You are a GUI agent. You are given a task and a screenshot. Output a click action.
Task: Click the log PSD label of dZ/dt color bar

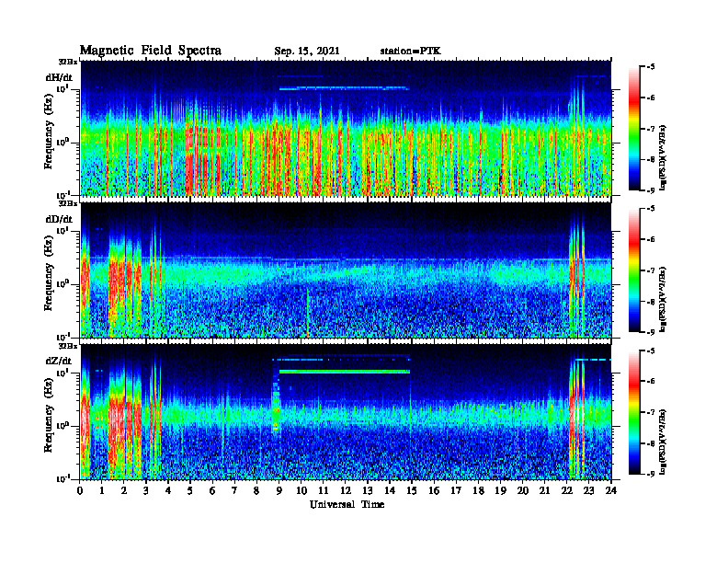(x=663, y=442)
